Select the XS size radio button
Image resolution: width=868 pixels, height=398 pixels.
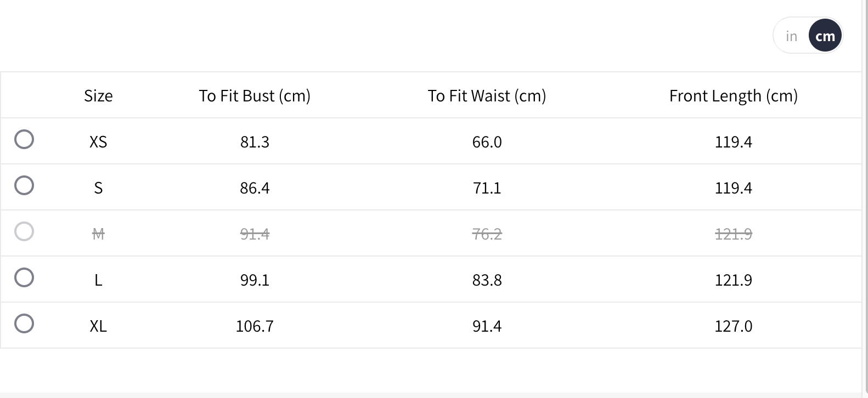[x=24, y=139]
